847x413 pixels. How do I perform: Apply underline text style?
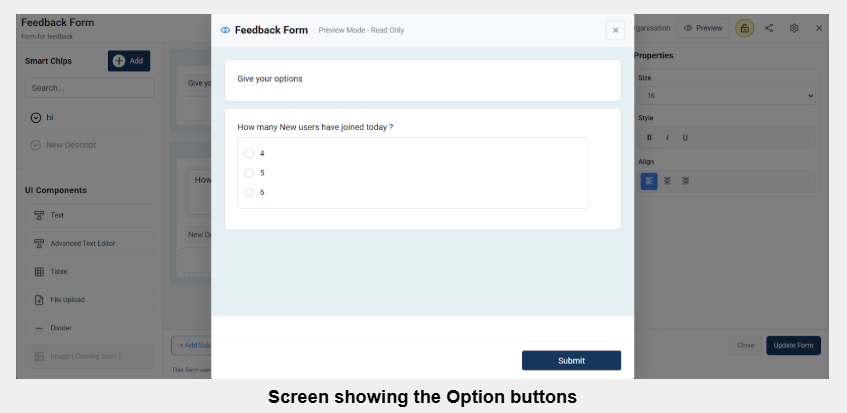tap(684, 137)
